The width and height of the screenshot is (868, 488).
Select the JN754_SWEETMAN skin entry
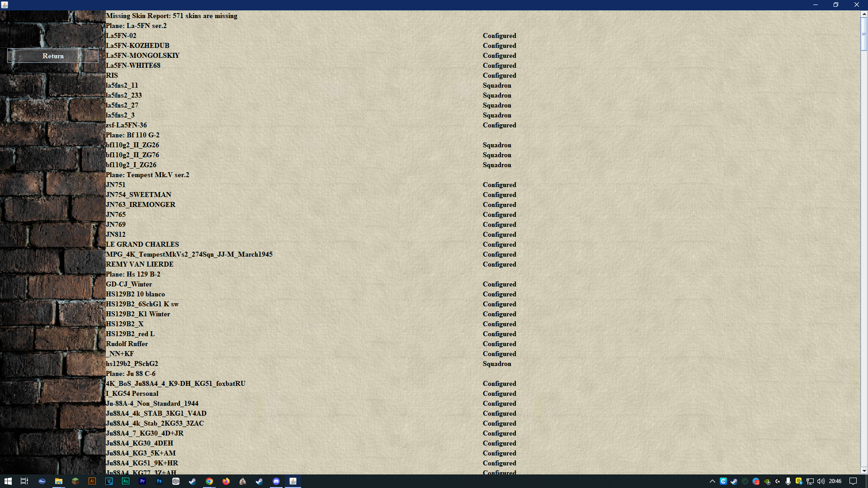click(x=138, y=195)
